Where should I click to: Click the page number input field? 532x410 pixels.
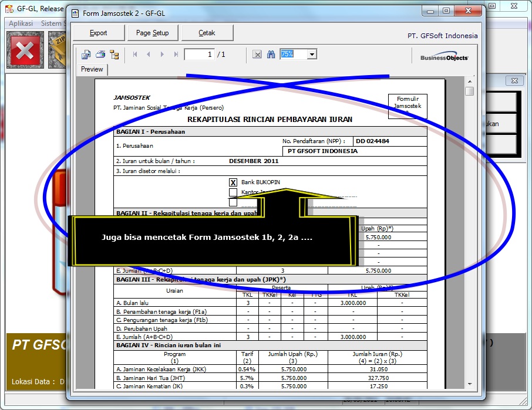tap(199, 54)
